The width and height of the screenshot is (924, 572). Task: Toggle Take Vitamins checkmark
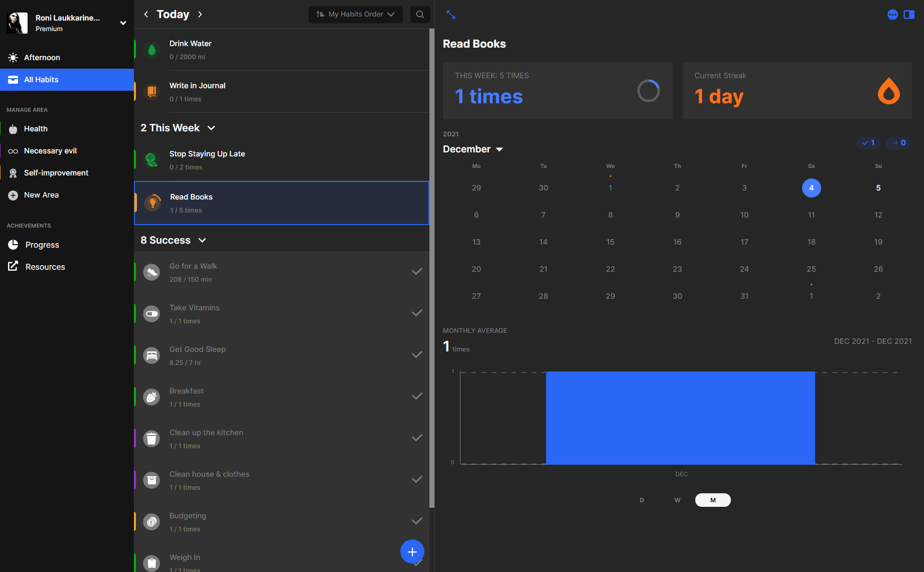tap(417, 313)
